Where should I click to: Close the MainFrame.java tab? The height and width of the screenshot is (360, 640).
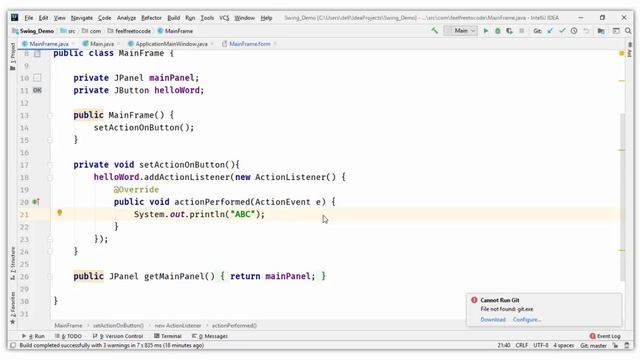(73, 44)
